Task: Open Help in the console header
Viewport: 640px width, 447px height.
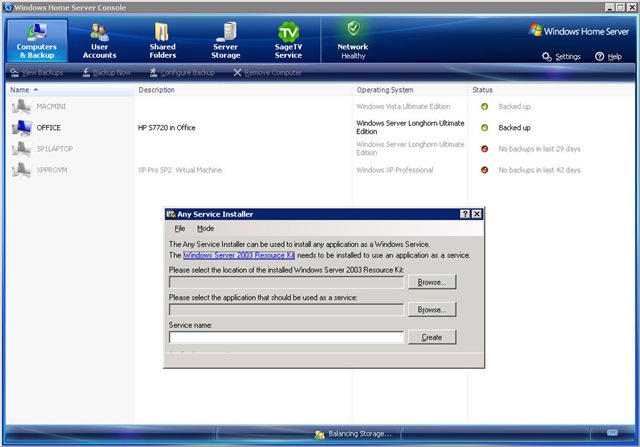Action: point(608,57)
